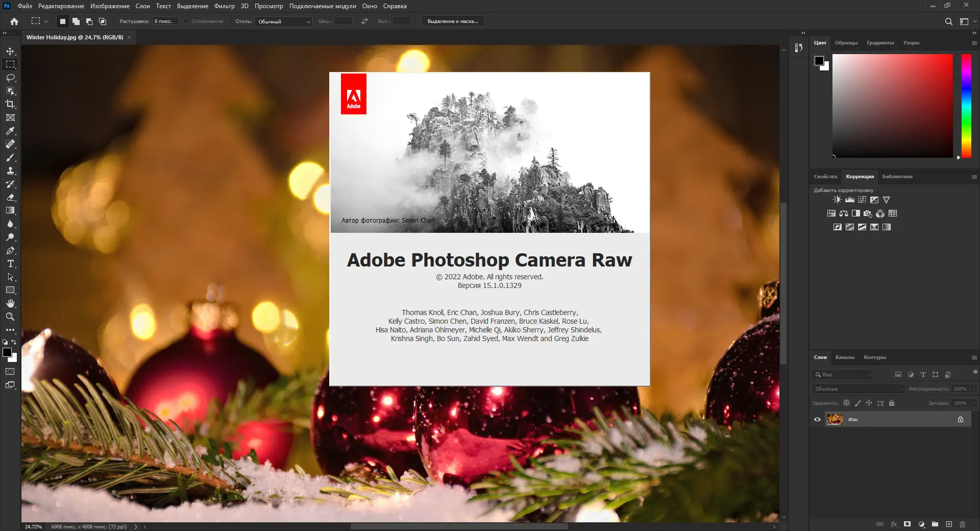Switch to the Образцы tab
Image resolution: width=980 pixels, height=531 pixels.
[x=846, y=43]
